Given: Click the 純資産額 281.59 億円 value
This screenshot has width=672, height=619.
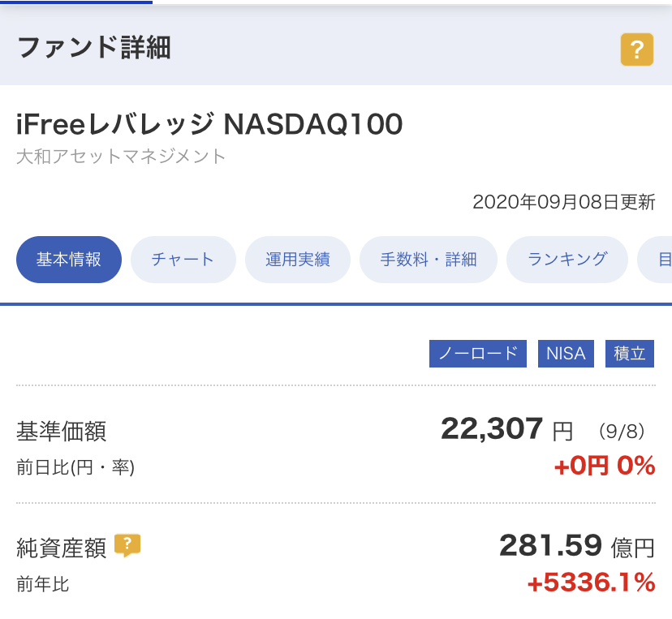Looking at the screenshot, I should pyautogui.click(x=577, y=546).
